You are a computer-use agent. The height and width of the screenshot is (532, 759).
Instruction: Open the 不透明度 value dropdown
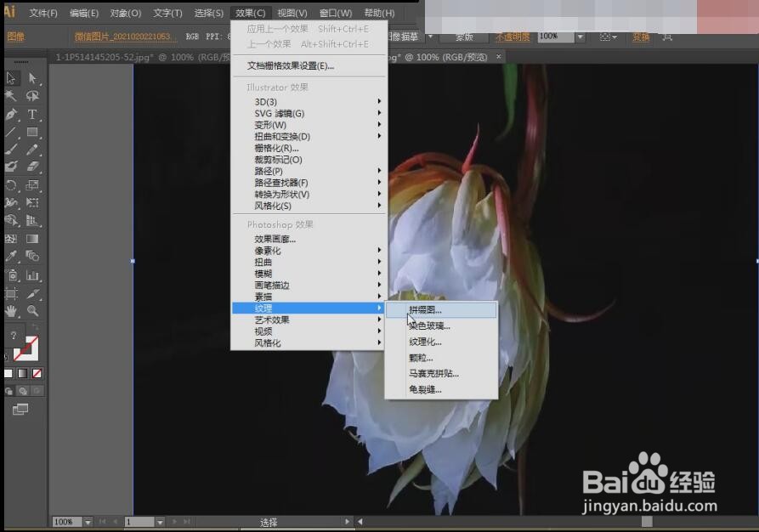click(581, 37)
